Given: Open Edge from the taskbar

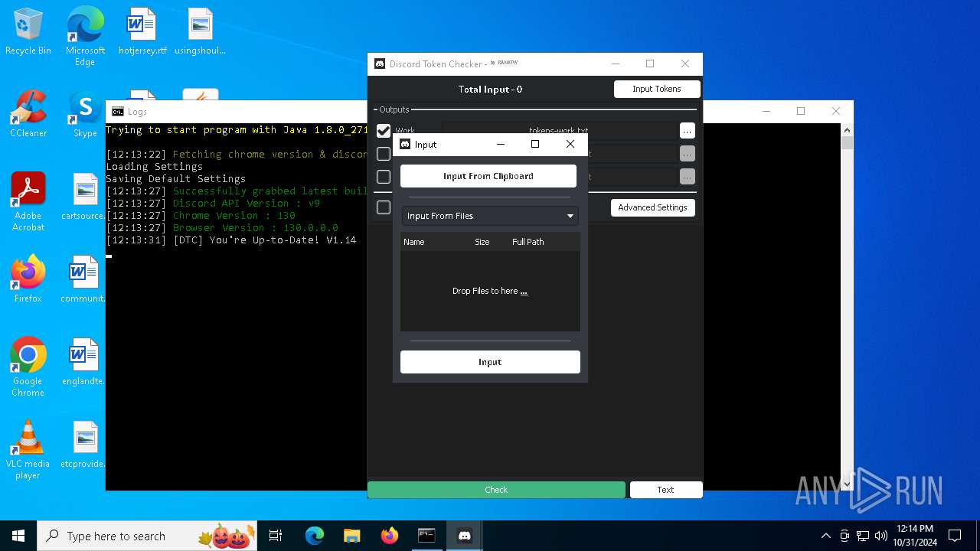Looking at the screenshot, I should [x=315, y=536].
